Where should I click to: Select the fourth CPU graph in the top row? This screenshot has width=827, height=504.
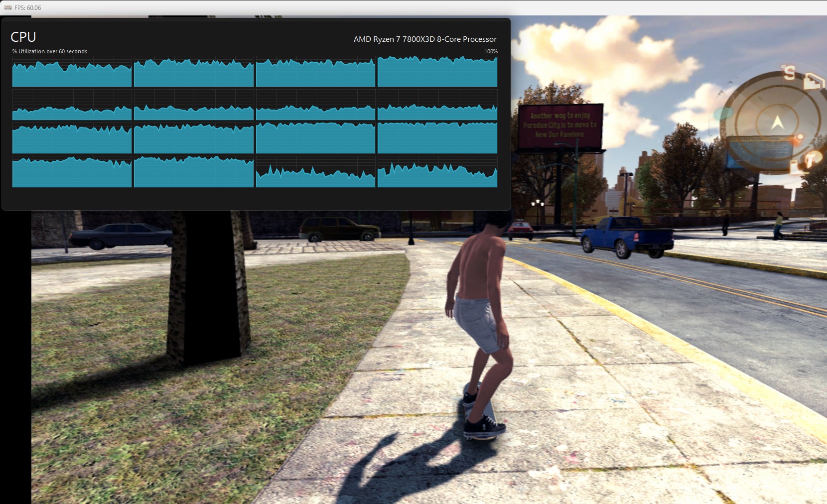pos(437,71)
